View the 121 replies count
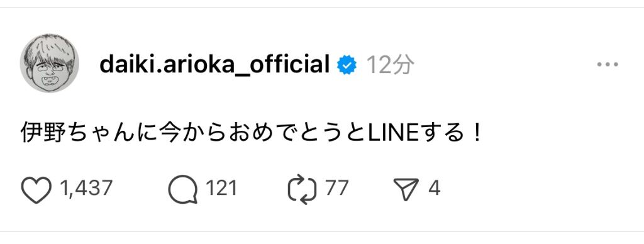Screen dimensions: 644x244 (221, 189)
